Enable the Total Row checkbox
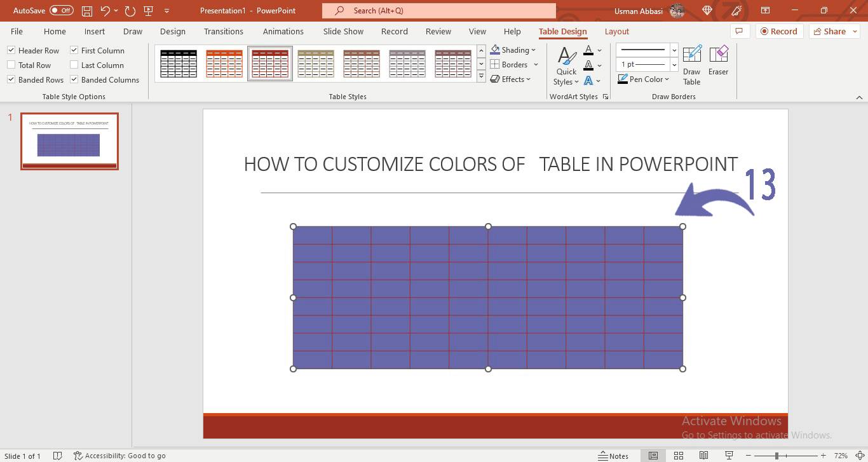Viewport: 868px width, 462px height. pos(11,65)
